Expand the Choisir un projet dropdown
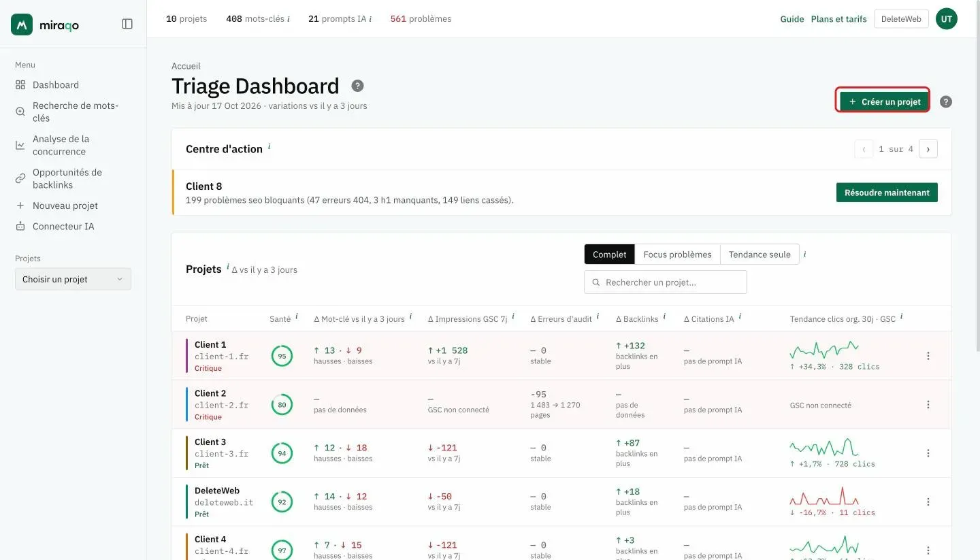 [x=73, y=279]
